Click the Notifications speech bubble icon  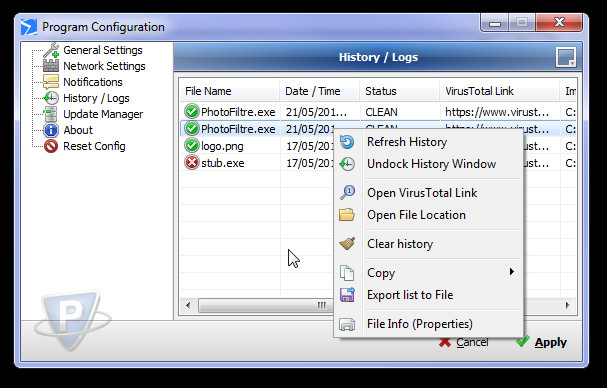pos(51,82)
